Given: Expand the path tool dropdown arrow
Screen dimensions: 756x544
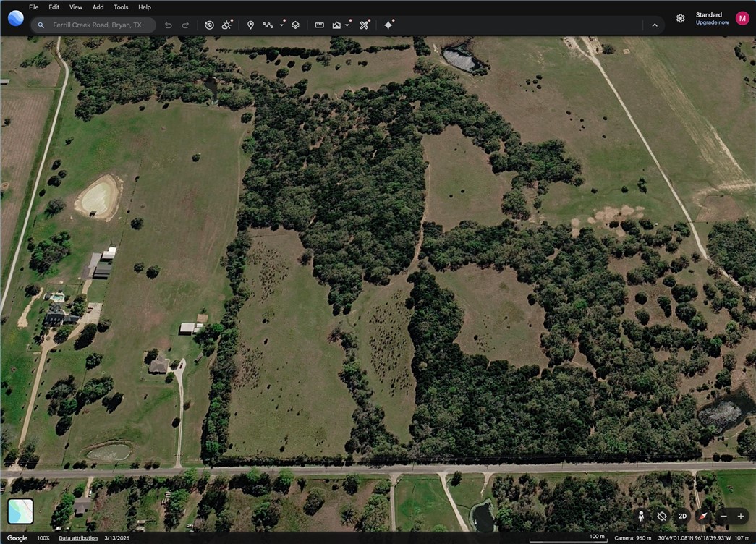Looking at the screenshot, I should pyautogui.click(x=282, y=25).
